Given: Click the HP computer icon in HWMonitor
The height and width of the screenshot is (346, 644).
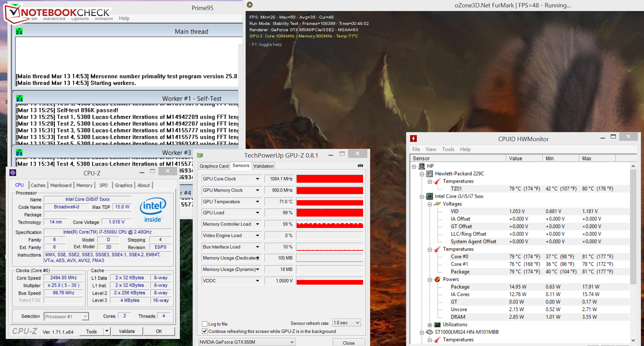Looking at the screenshot, I should point(422,166).
